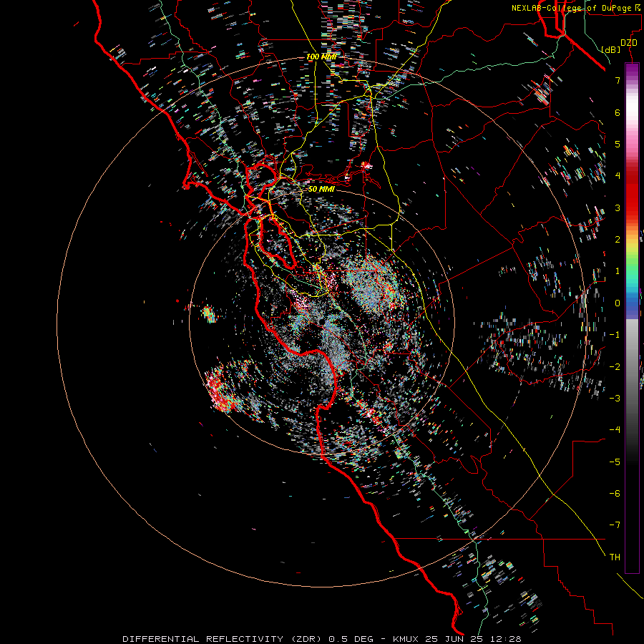Click the "0" value on the color scale
Screen dimensions: 644x644
(618, 303)
